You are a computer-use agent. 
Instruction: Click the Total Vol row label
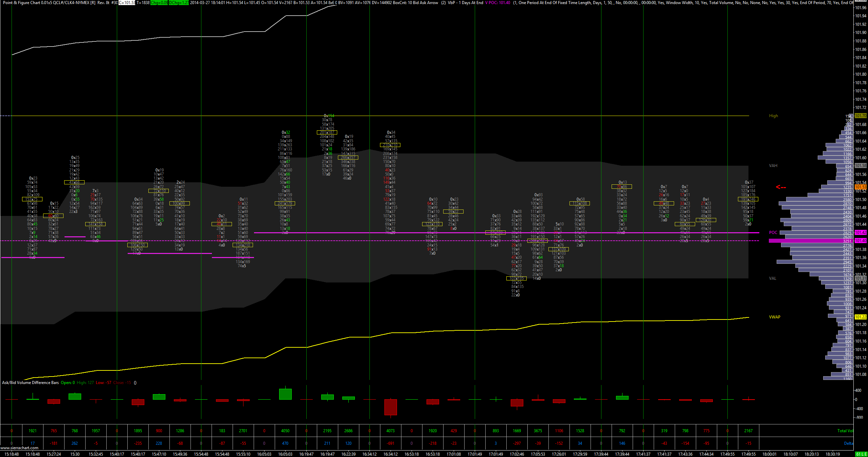point(845,431)
